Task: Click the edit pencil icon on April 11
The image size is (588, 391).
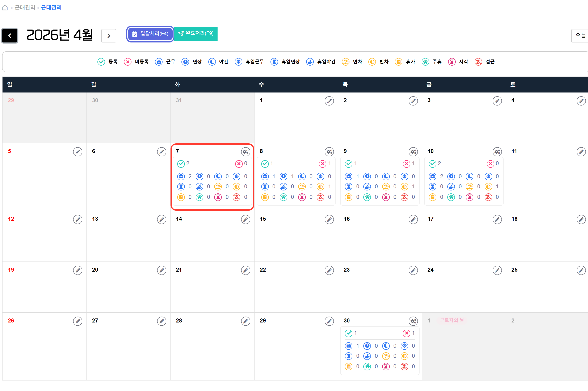Action: point(581,152)
